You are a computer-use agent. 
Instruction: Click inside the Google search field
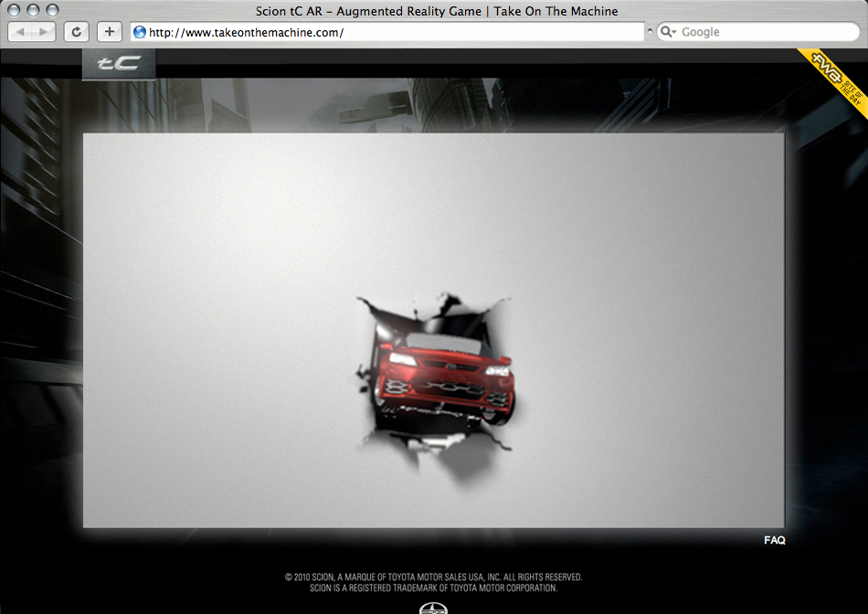[767, 32]
